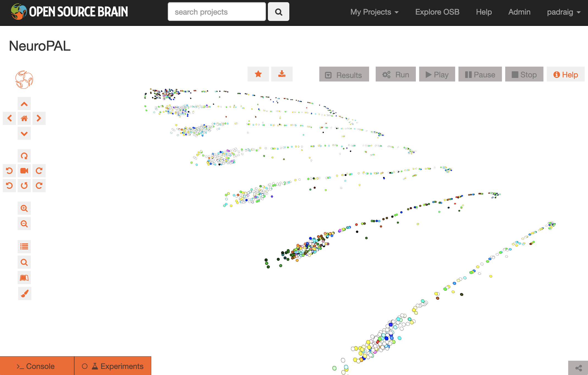Image resolution: width=588 pixels, height=375 pixels.
Task: Open the Console tab
Action: pyautogui.click(x=37, y=366)
